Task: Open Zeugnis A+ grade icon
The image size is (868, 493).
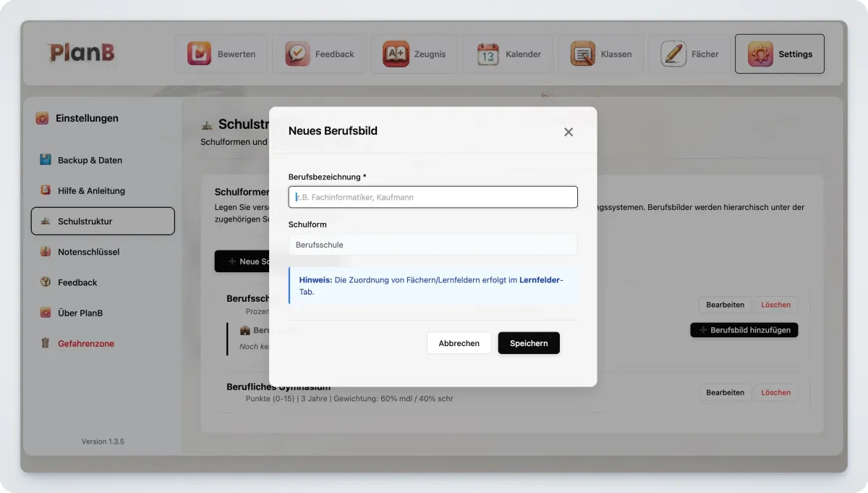Action: pyautogui.click(x=396, y=54)
